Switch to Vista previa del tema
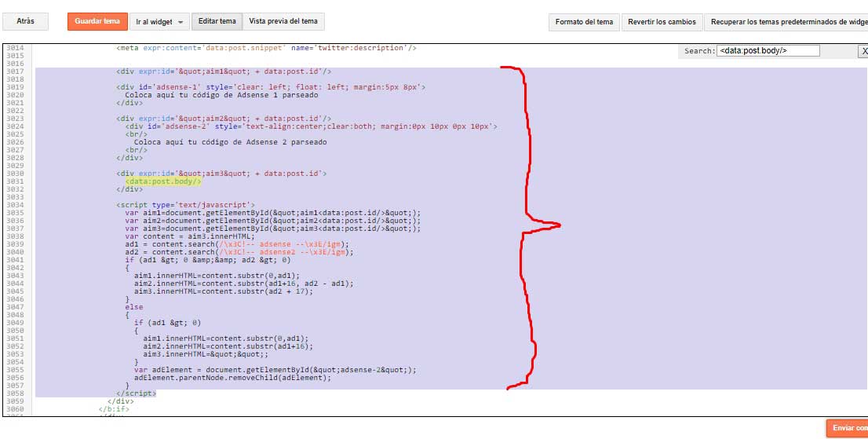 click(283, 21)
